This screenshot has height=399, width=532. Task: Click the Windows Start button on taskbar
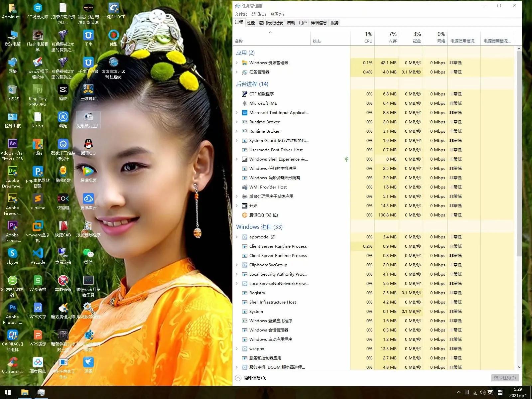tap(8, 392)
